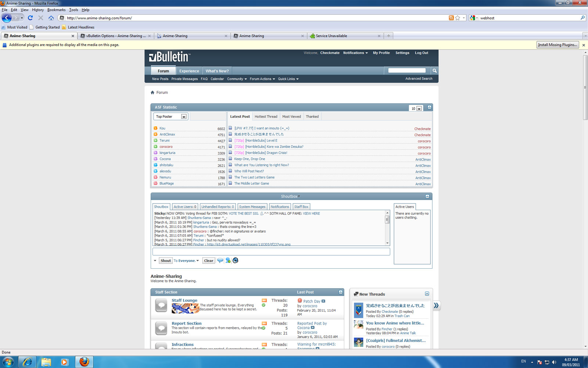Click the Report Section forum status icon
This screenshot has width=588, height=368.
click(x=161, y=328)
